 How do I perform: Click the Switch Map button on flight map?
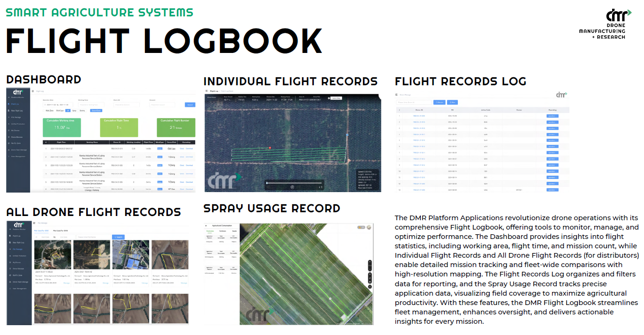click(x=336, y=98)
